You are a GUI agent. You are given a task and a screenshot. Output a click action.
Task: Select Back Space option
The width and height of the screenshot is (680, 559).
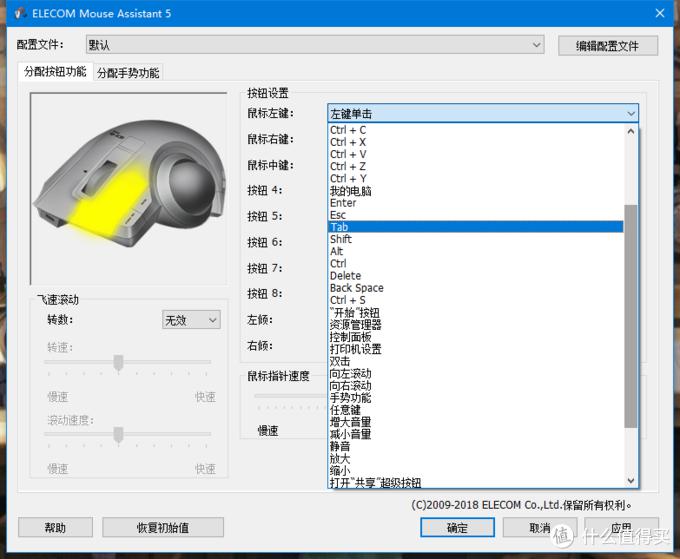point(476,288)
